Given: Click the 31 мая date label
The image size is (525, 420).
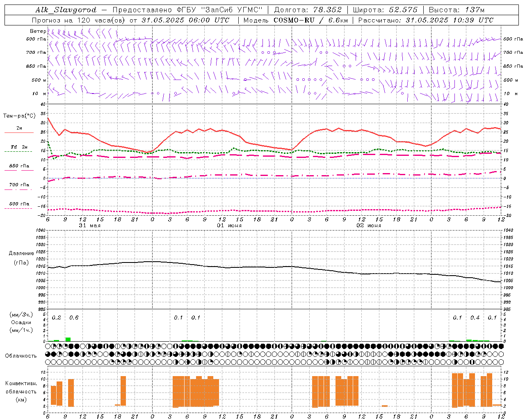Looking at the screenshot, I should point(89,226).
